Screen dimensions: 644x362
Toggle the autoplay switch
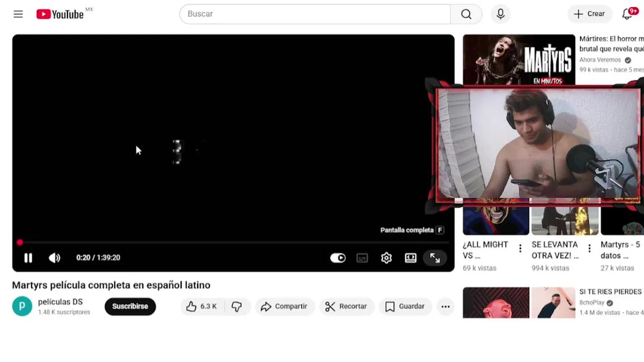pos(338,258)
